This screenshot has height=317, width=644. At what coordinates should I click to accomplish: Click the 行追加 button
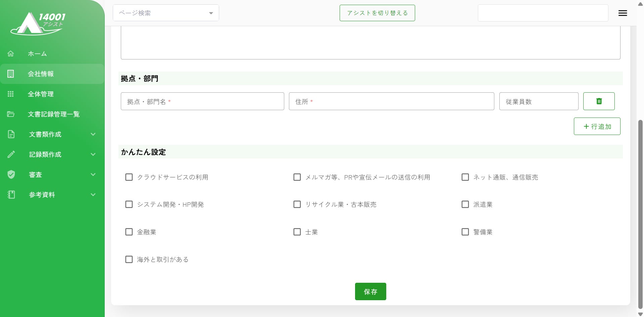pos(597,126)
